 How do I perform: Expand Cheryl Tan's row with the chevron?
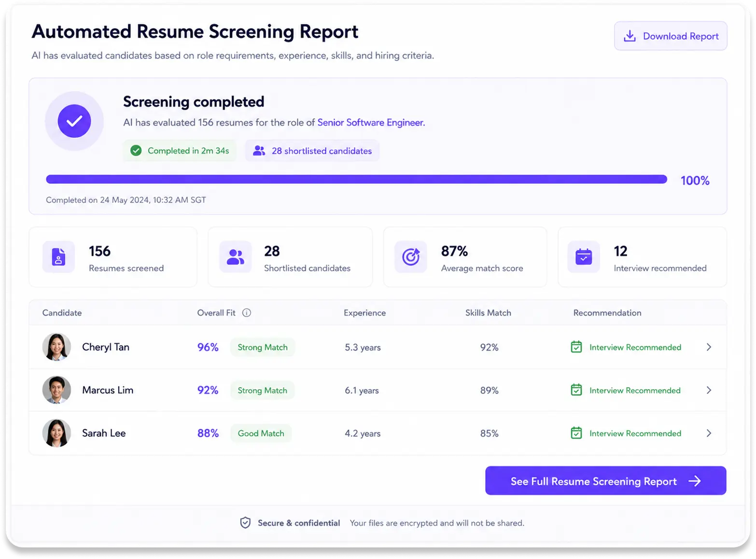click(x=709, y=347)
